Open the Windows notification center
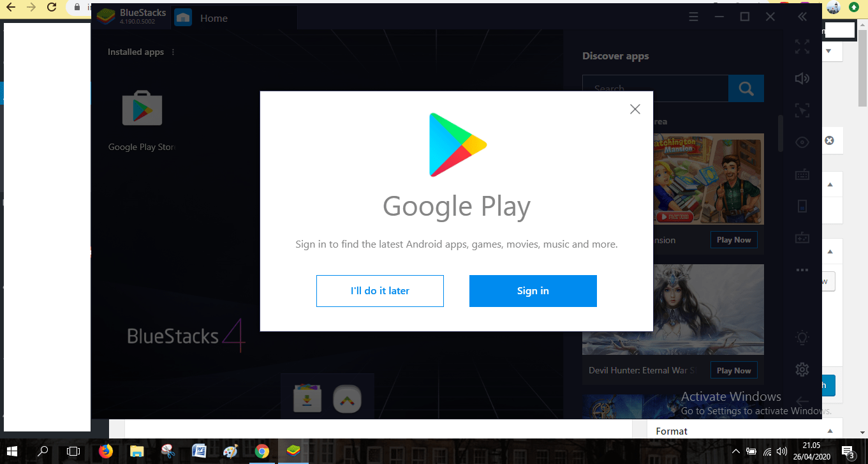The width and height of the screenshot is (868, 464). point(849,451)
